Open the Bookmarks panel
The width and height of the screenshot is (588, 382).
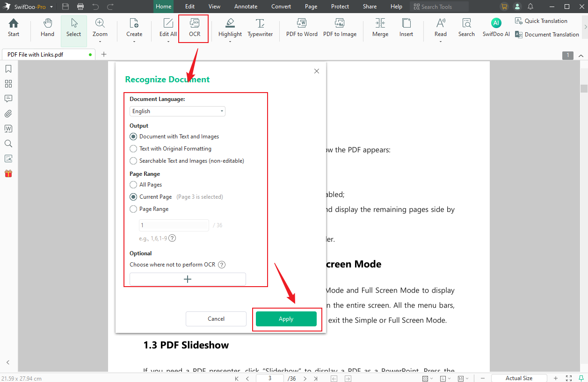pos(8,69)
